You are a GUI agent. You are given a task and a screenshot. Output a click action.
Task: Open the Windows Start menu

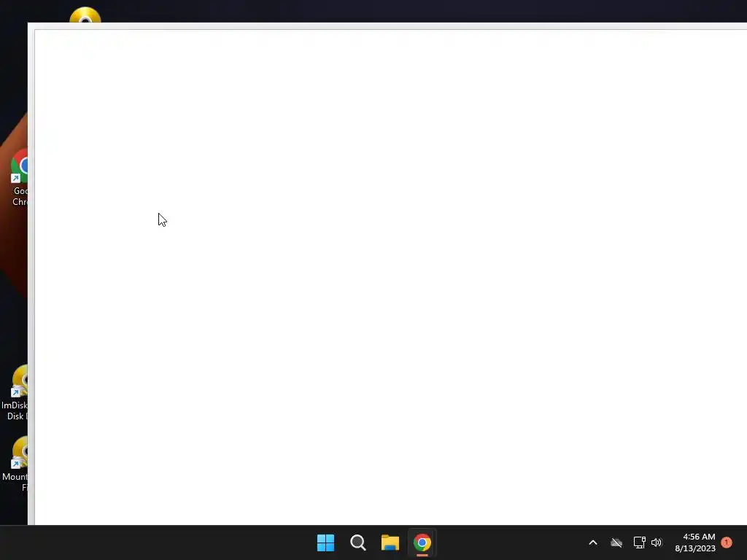click(x=326, y=542)
